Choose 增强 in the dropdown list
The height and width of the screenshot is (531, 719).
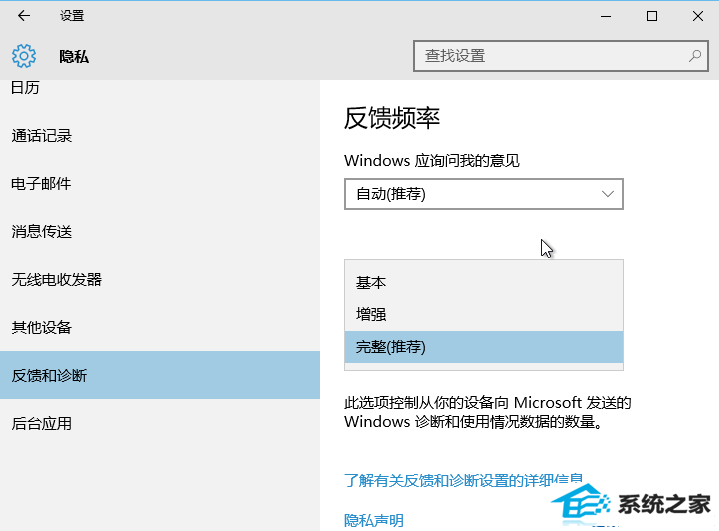484,315
